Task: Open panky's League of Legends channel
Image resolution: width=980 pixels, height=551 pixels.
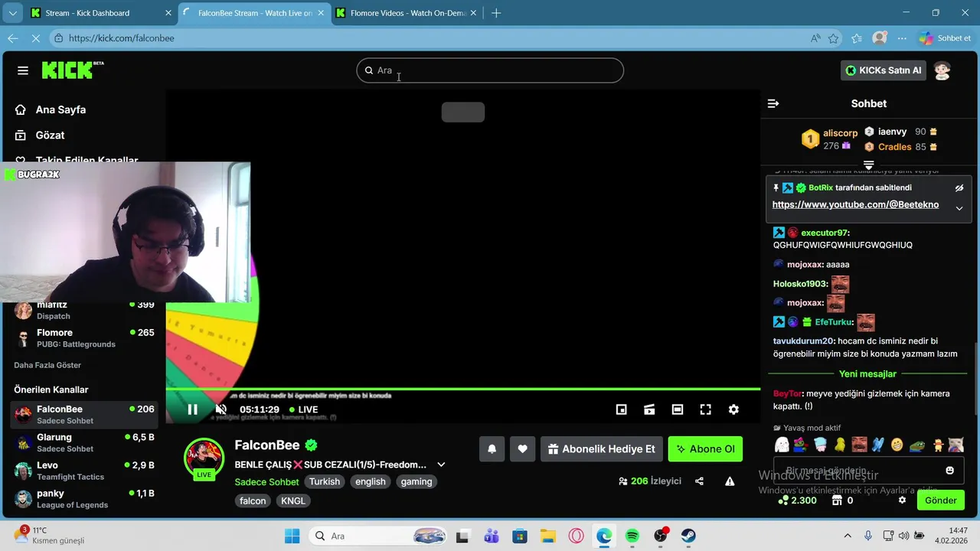Action: click(x=84, y=499)
